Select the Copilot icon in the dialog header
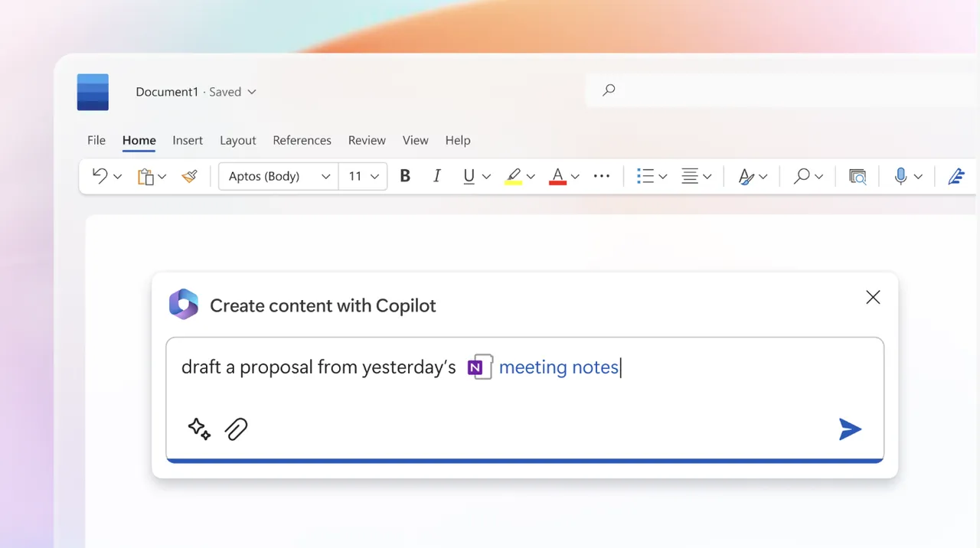 (x=184, y=304)
